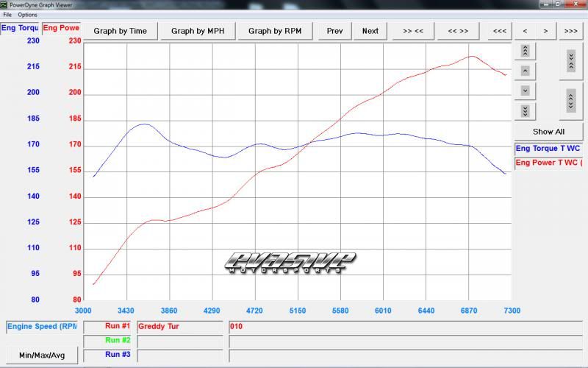The width and height of the screenshot is (588, 368).
Task: Click the << >> expand button
Action: coord(458,31)
